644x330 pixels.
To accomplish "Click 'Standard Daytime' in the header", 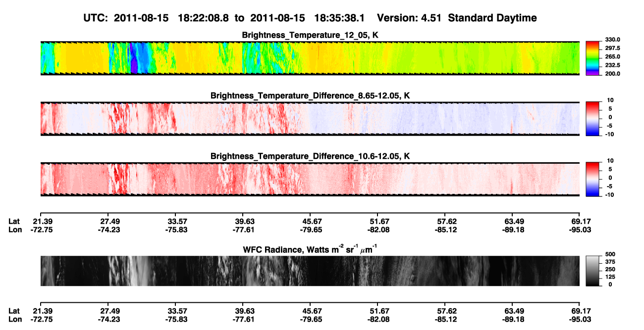I will pos(492,18).
